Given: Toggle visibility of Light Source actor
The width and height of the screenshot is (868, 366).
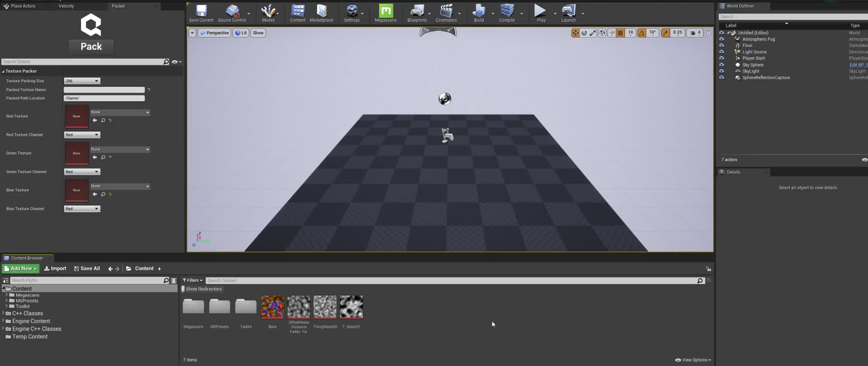Looking at the screenshot, I should [722, 52].
